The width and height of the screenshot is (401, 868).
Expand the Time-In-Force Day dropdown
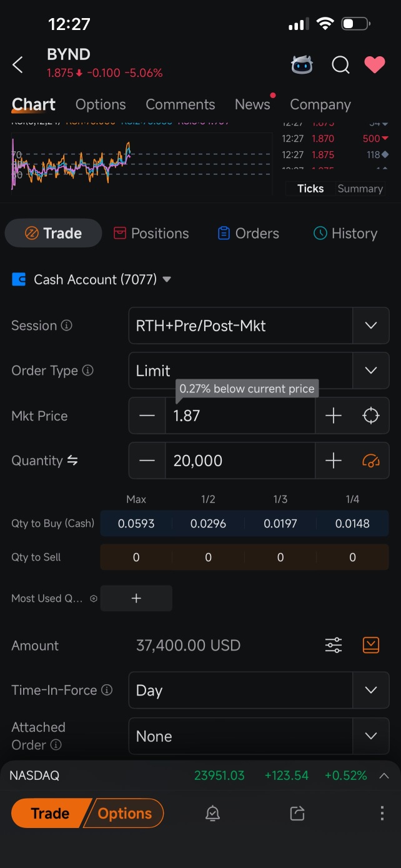click(259, 691)
